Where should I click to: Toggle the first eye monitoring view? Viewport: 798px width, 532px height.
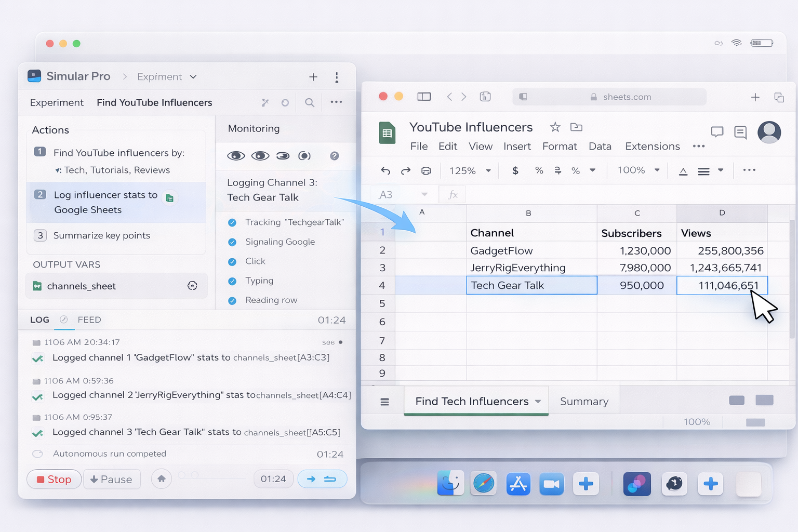click(236, 156)
